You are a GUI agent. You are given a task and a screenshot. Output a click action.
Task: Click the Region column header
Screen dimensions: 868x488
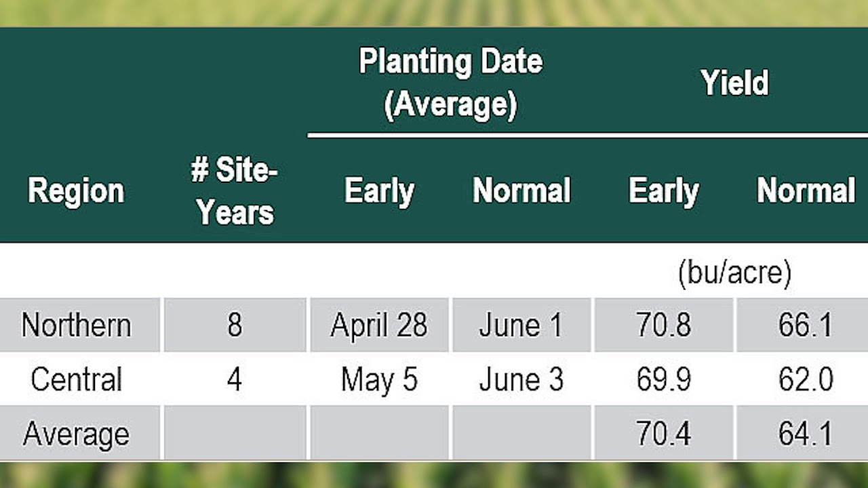[76, 191]
